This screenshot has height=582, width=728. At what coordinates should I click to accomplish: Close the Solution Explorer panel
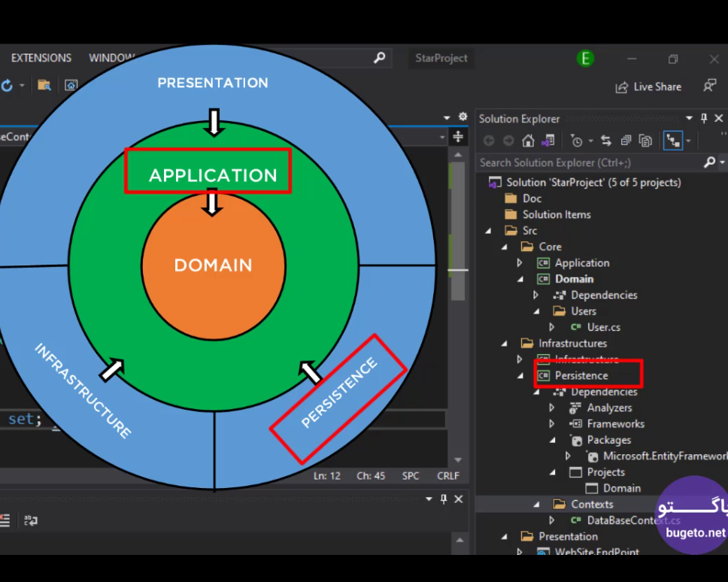click(719, 118)
